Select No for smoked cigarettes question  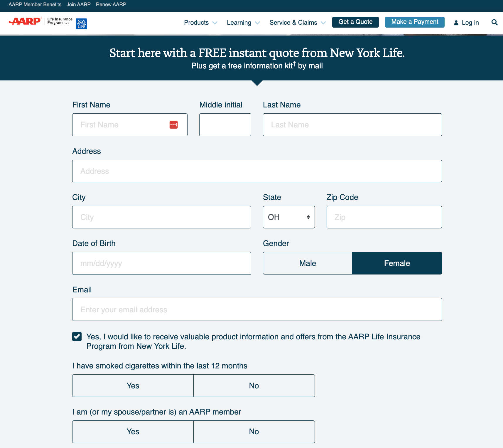pyautogui.click(x=254, y=386)
